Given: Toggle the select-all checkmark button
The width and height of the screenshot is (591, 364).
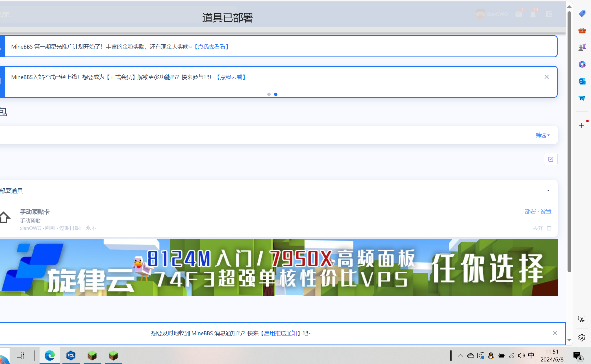Looking at the screenshot, I should click(550, 159).
